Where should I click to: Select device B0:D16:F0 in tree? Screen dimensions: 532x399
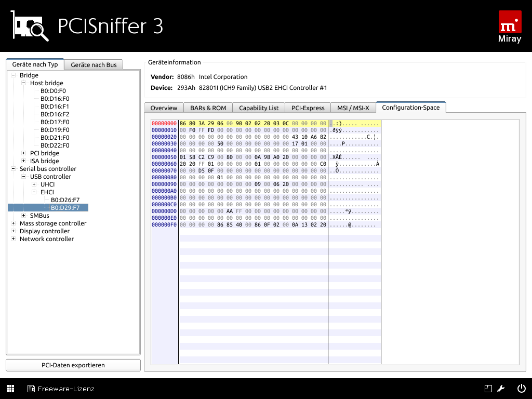coord(55,99)
